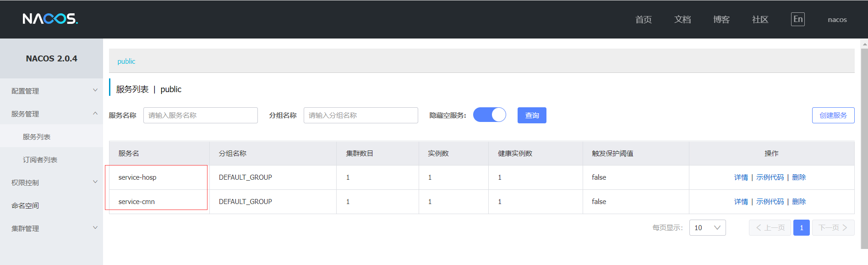Select the public namespace tab

pyautogui.click(x=126, y=61)
